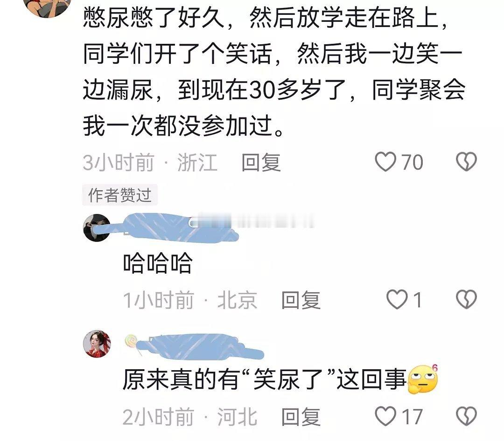Like the Hebei reply with 17 likes
The height and width of the screenshot is (441, 504).
(386, 416)
